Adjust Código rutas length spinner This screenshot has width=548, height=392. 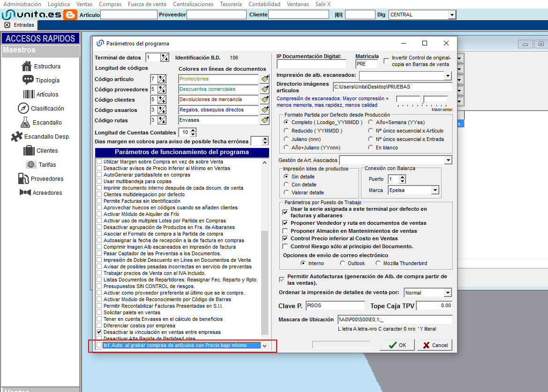(162, 120)
